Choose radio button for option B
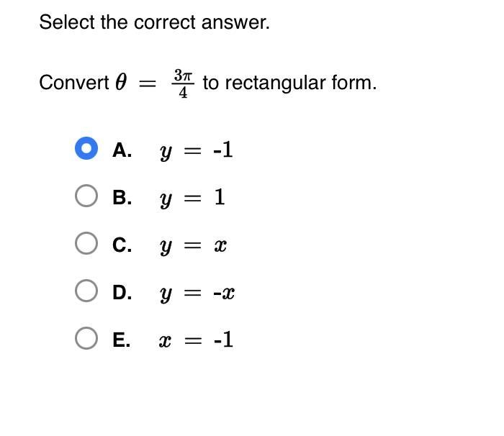The height and width of the screenshot is (436, 504). pos(86,196)
